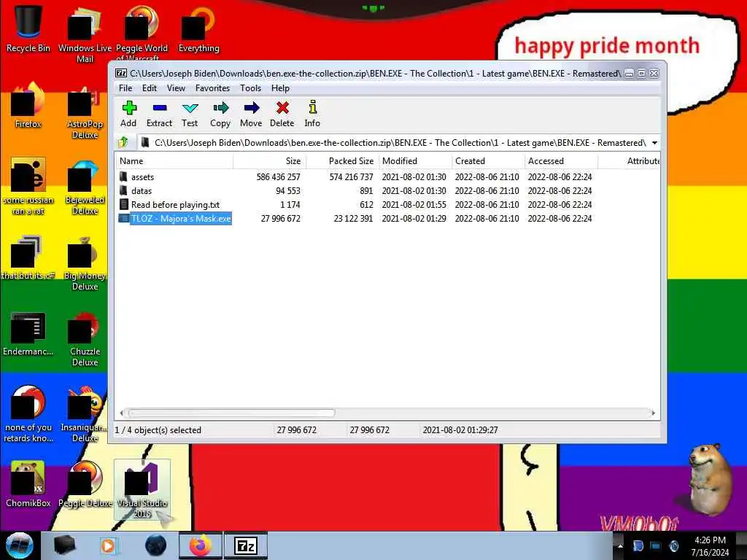Select Windows Live Mail desktop icon
Screen dimensions: 747x560
coord(85,34)
